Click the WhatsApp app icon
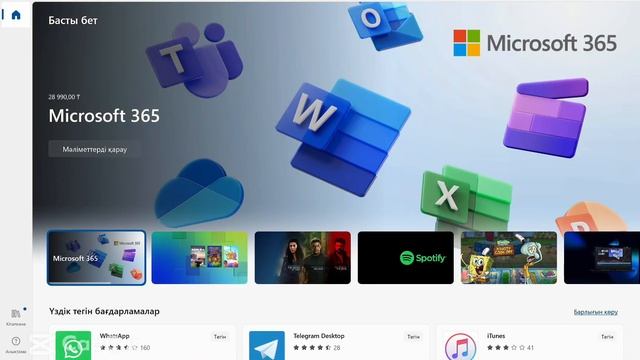This screenshot has height=360, width=640. coord(73,345)
